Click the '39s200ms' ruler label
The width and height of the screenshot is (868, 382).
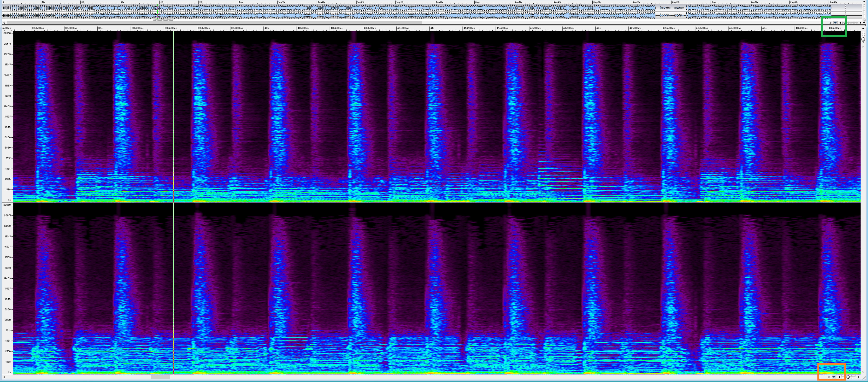coord(137,28)
